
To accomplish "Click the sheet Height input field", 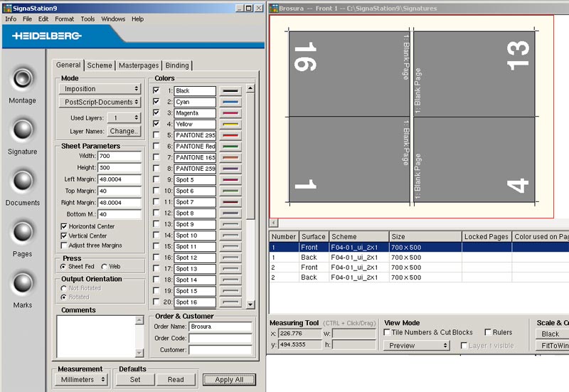I will tap(119, 168).
